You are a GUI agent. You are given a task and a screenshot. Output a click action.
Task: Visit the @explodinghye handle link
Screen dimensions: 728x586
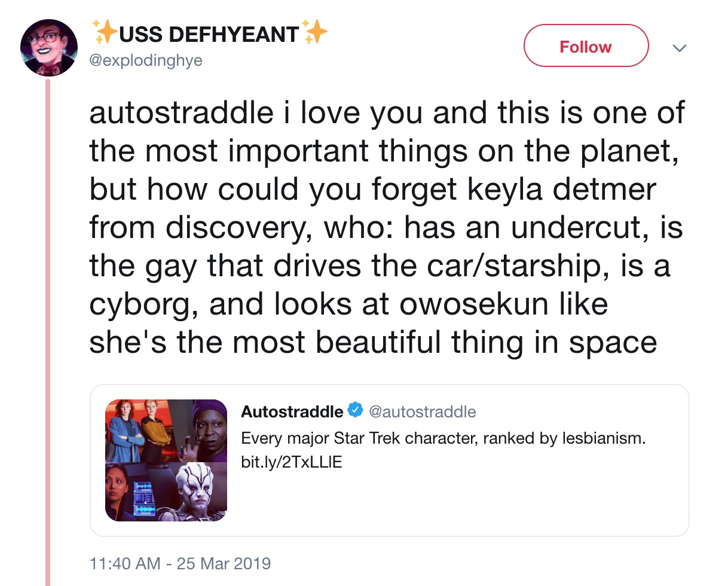click(145, 60)
